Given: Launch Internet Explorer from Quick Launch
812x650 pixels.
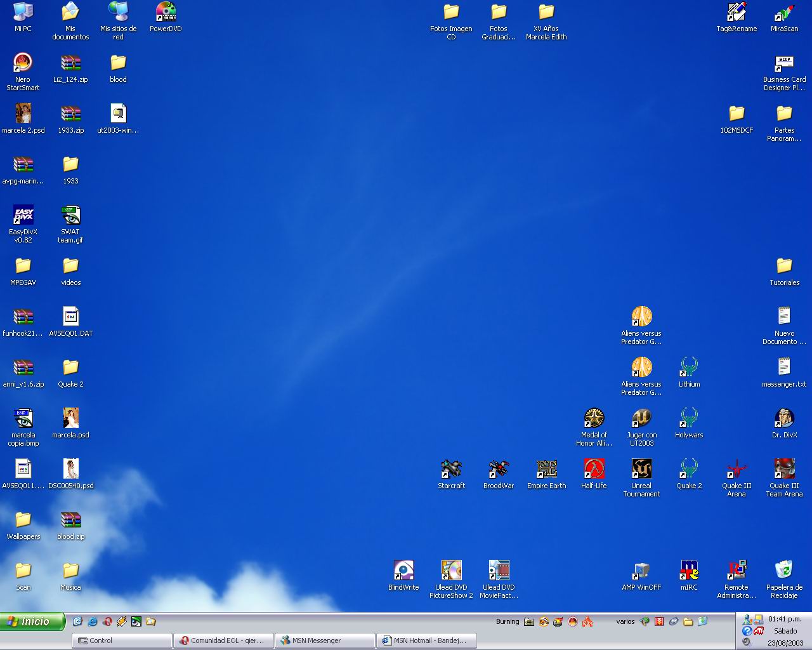Looking at the screenshot, I should [93, 621].
